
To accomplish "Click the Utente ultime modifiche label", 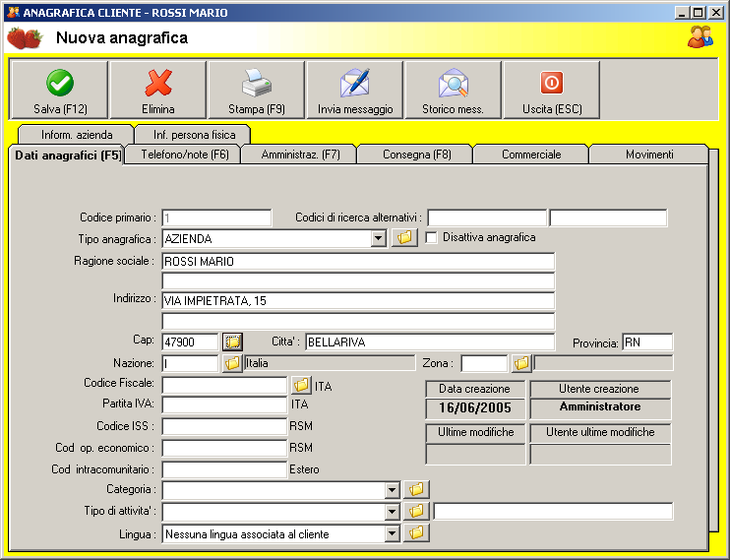I will 600,432.
